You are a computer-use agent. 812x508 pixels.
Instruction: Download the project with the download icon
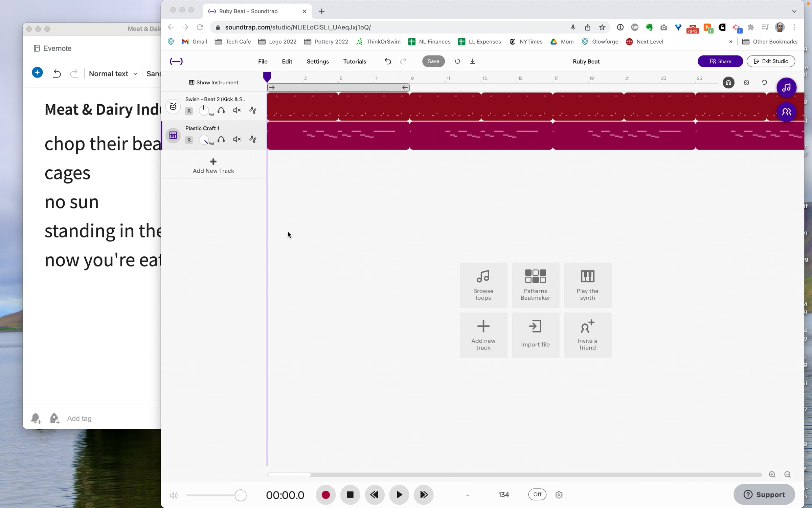pyautogui.click(x=473, y=61)
